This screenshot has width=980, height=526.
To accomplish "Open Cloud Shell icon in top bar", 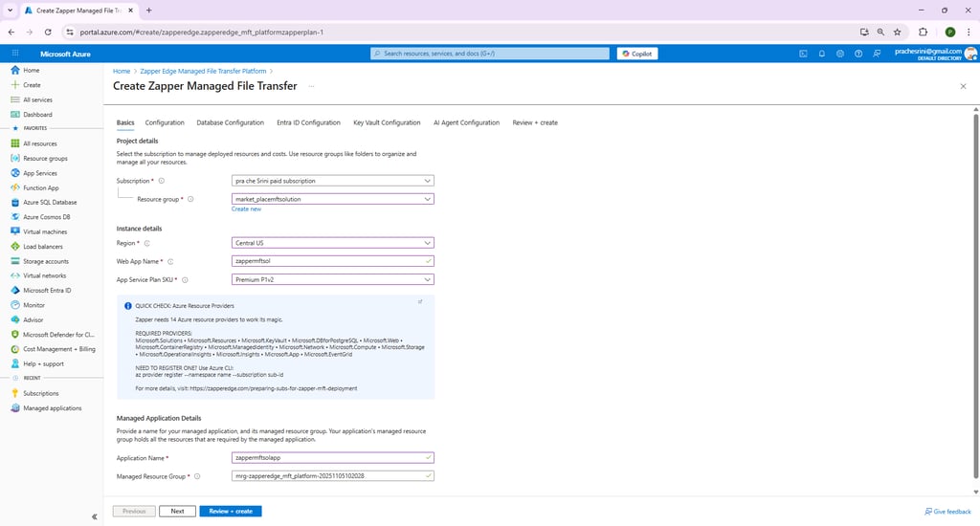I will tap(803, 54).
